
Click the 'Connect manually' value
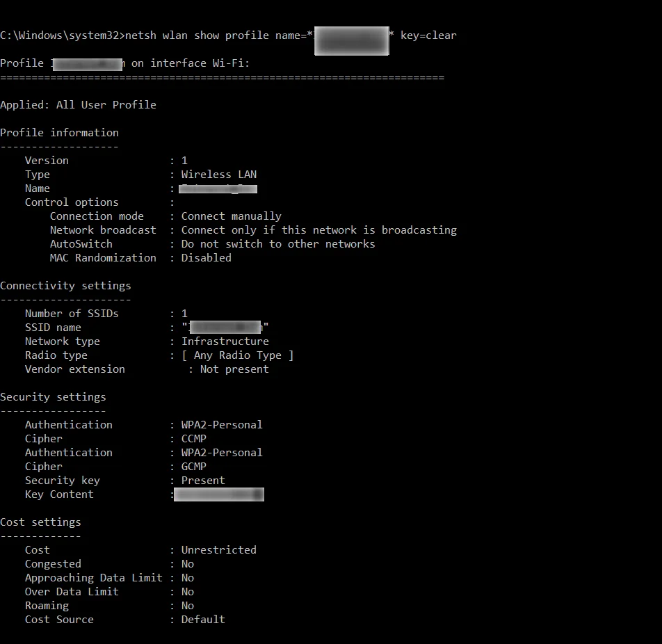tap(232, 216)
